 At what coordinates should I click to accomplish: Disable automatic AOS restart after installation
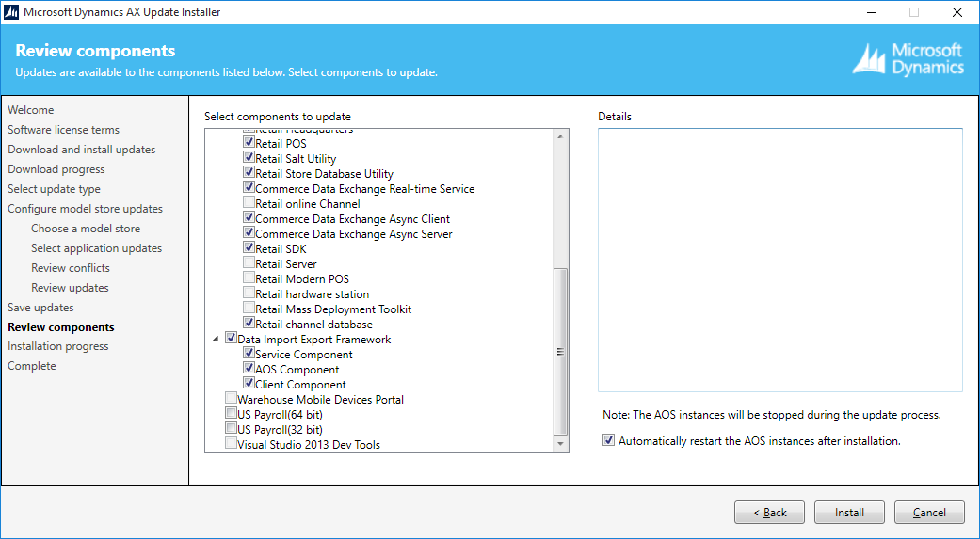[x=608, y=440]
